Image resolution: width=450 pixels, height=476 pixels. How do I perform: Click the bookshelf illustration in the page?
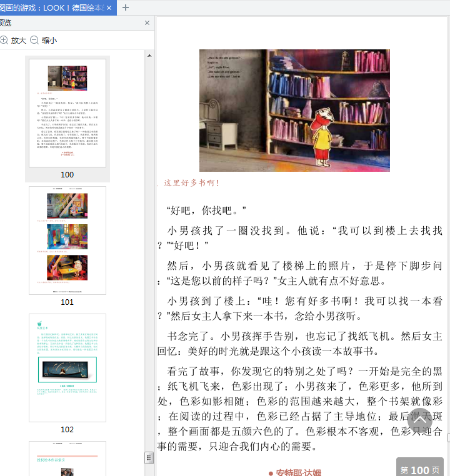point(294,111)
